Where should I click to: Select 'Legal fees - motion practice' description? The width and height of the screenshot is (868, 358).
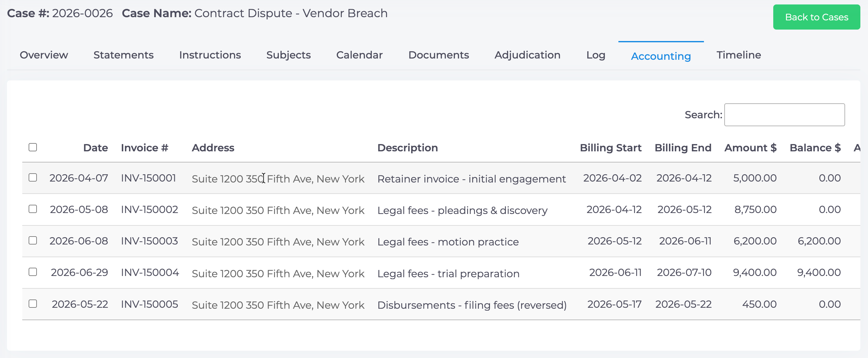[448, 242]
